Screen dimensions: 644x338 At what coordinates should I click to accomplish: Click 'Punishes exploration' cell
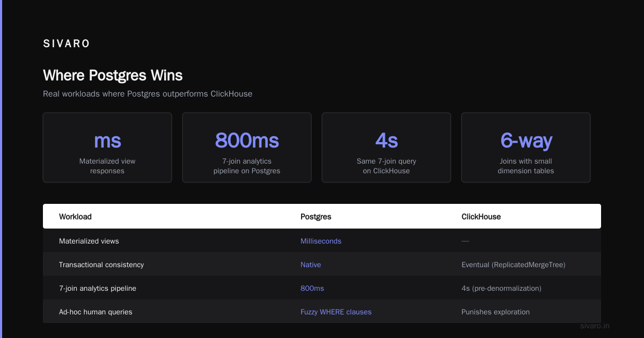495,312
